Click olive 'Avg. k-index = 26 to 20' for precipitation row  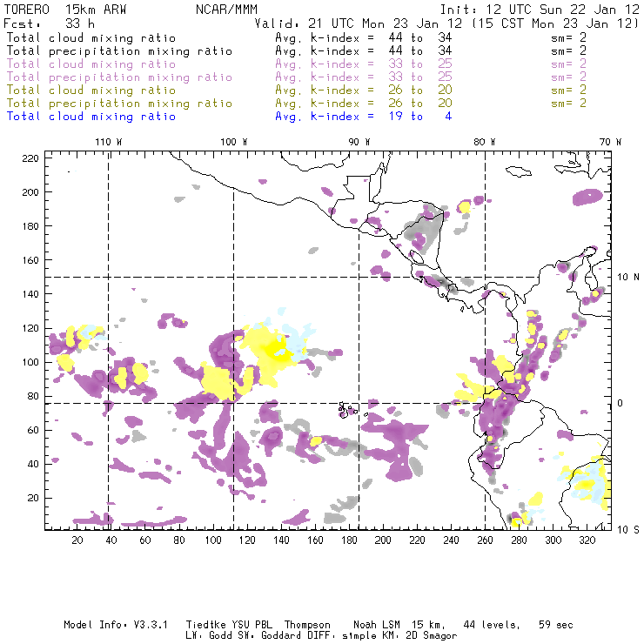click(x=364, y=104)
